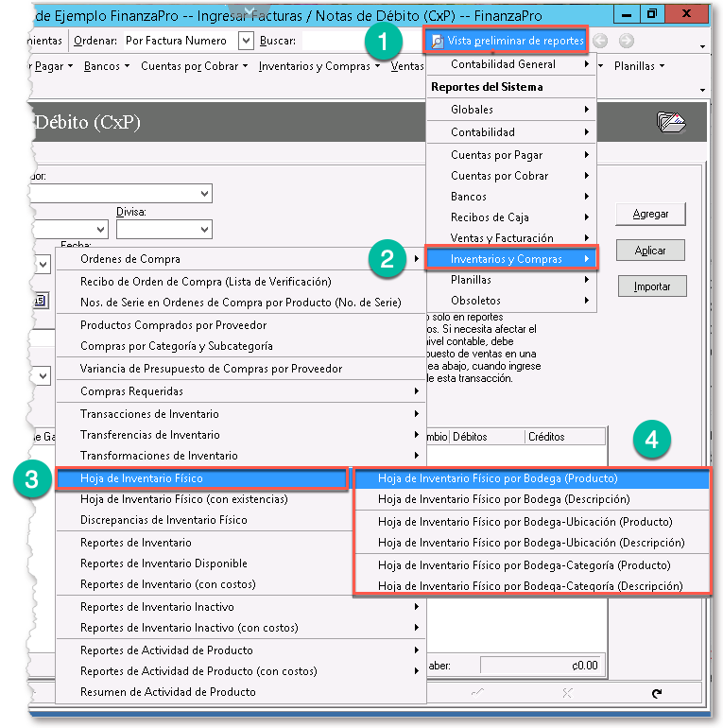This screenshot has width=723, height=728.
Task: Select Reportes de Inventario item
Action: [x=204, y=544]
